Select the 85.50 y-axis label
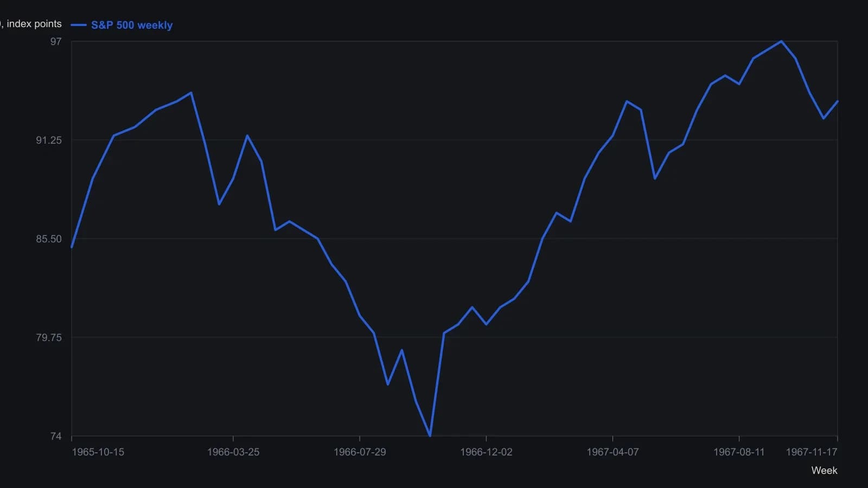 tap(49, 239)
